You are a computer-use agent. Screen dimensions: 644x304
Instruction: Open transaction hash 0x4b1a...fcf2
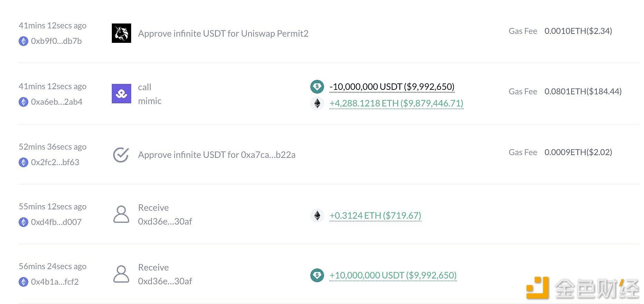(x=55, y=282)
